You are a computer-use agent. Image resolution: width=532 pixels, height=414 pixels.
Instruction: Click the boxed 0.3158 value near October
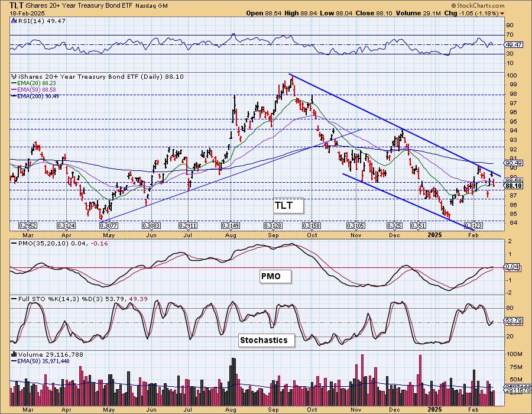312,226
